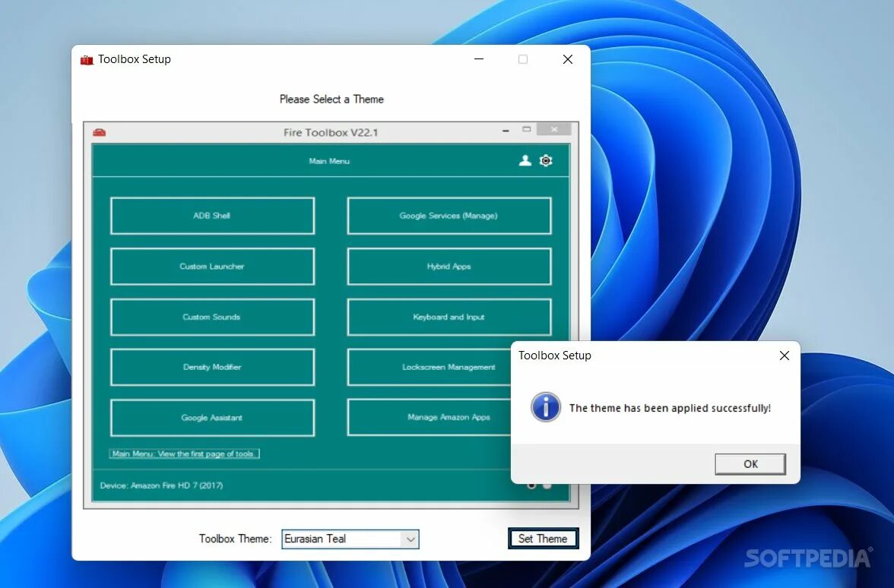Close the theme applied message dialog
This screenshot has width=894, height=588.
[x=785, y=356]
